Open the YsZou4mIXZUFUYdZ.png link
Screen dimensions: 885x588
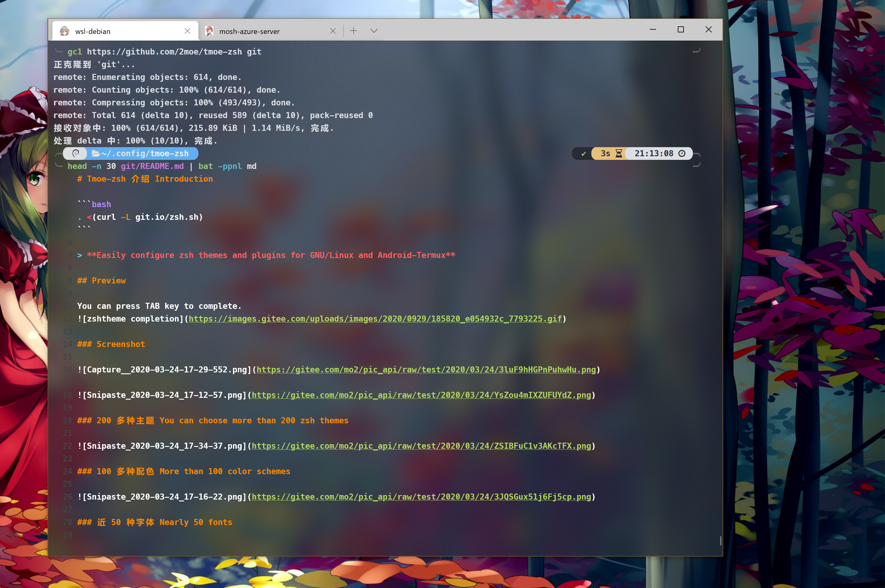[421, 395]
